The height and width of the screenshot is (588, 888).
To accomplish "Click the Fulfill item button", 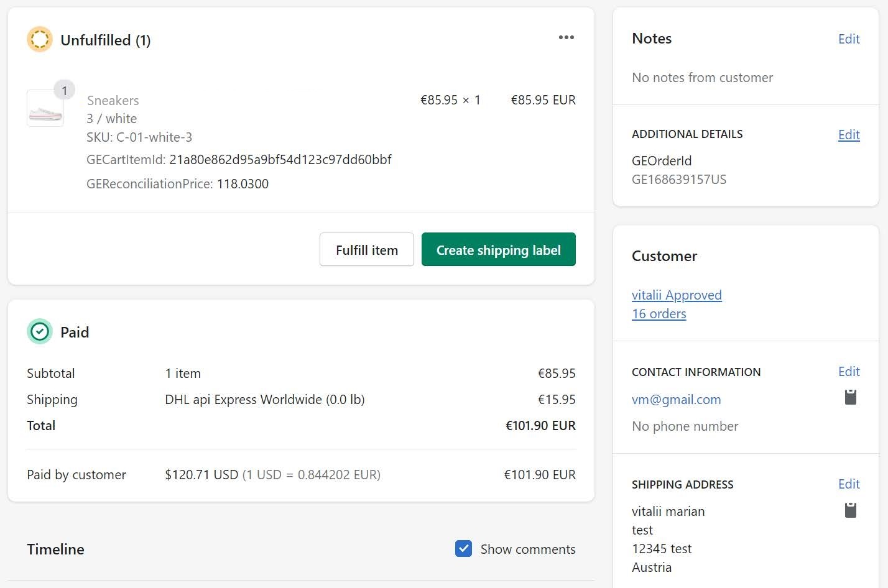I will click(x=366, y=250).
